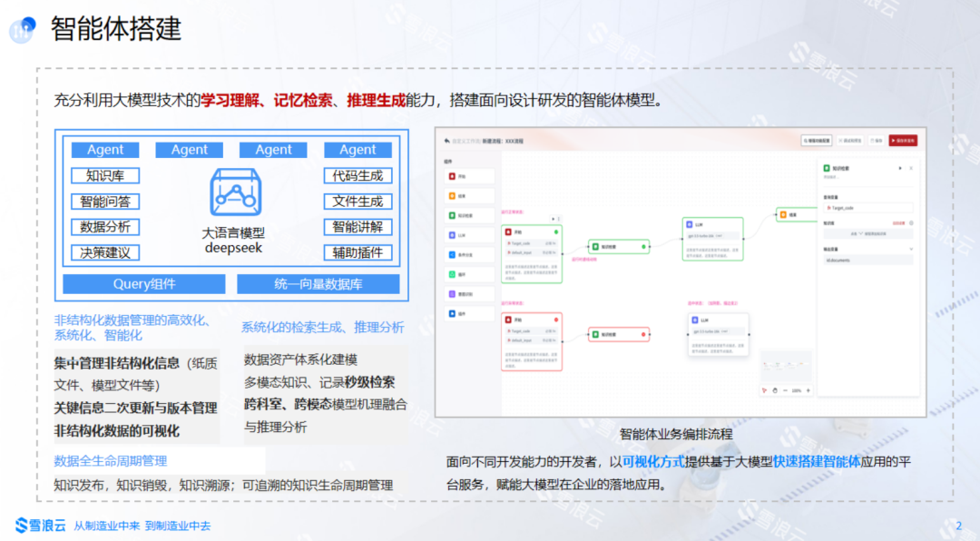Screen dimensions: 980x541
Task: Click the 统一向量数据库 blue bar
Action: point(318,284)
